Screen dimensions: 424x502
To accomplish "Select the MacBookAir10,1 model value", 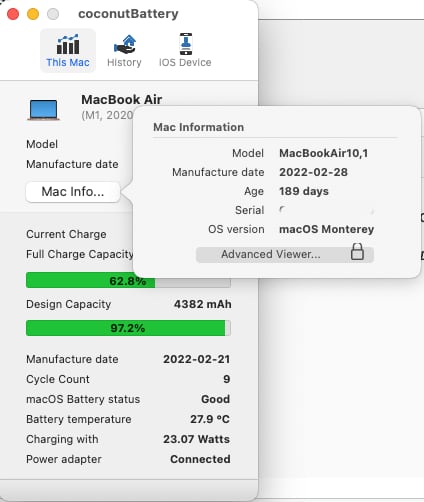I will point(324,153).
